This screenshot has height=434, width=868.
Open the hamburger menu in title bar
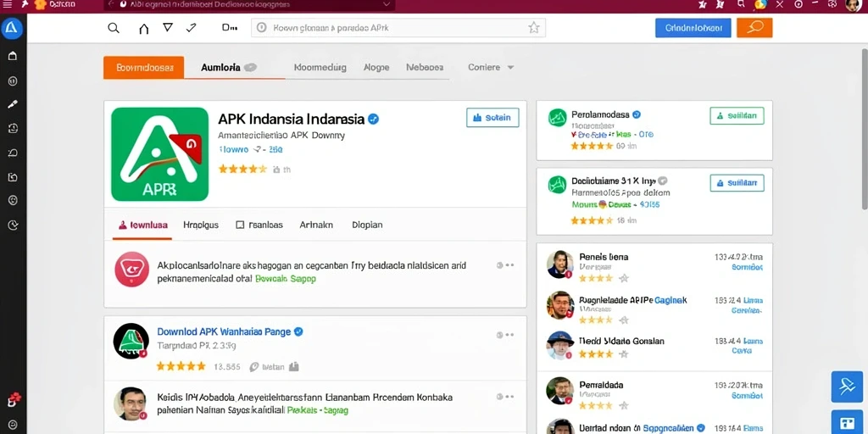click(7, 4)
